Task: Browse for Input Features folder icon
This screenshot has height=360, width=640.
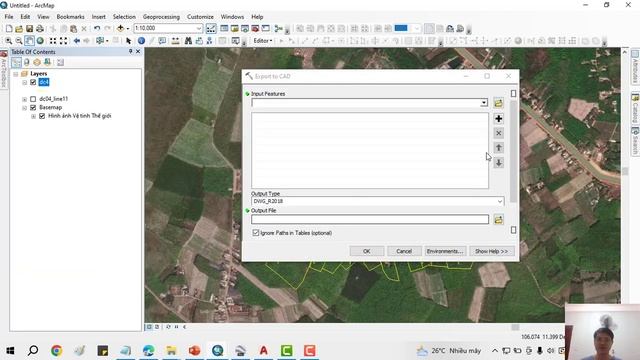Action: (x=498, y=103)
